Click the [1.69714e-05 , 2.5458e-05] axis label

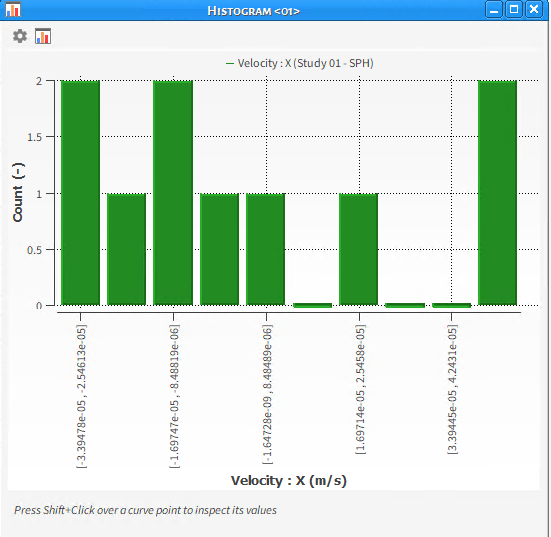coord(361,389)
